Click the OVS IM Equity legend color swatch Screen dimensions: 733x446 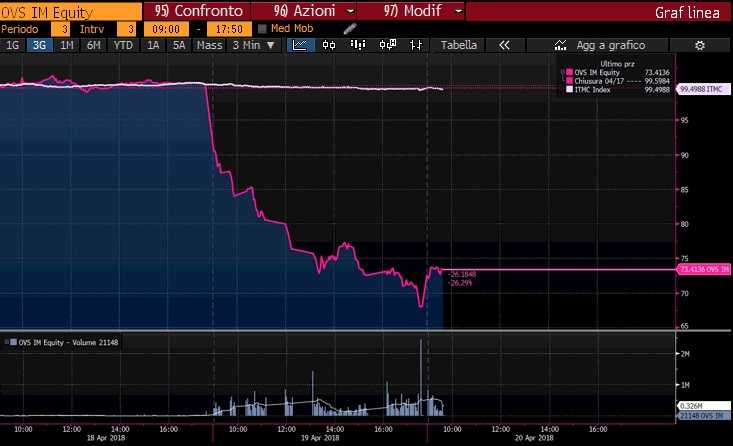569,72
